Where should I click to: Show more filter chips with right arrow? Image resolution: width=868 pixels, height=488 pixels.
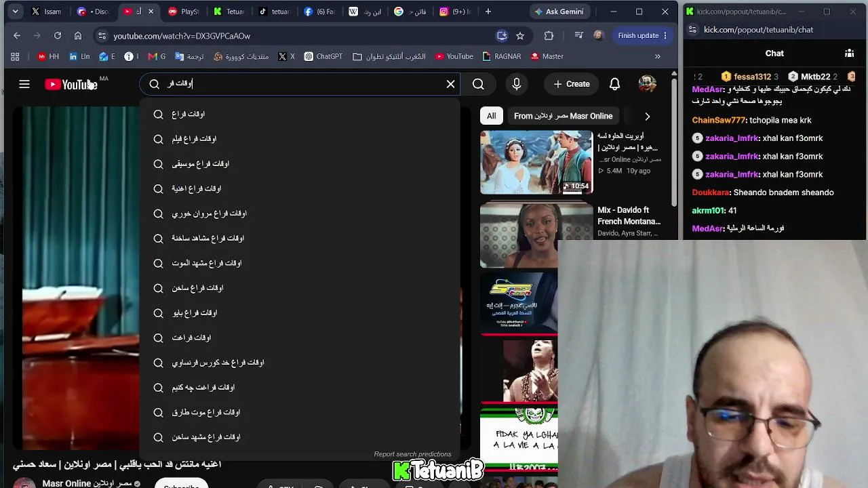tap(647, 116)
